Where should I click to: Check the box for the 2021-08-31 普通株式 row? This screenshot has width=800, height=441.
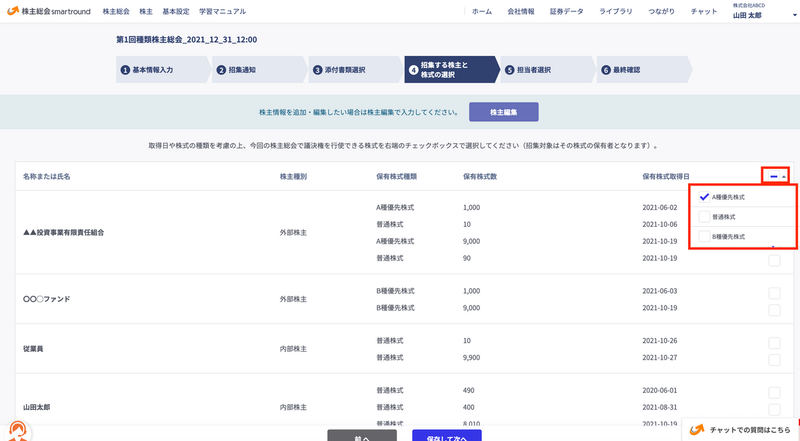click(x=774, y=409)
